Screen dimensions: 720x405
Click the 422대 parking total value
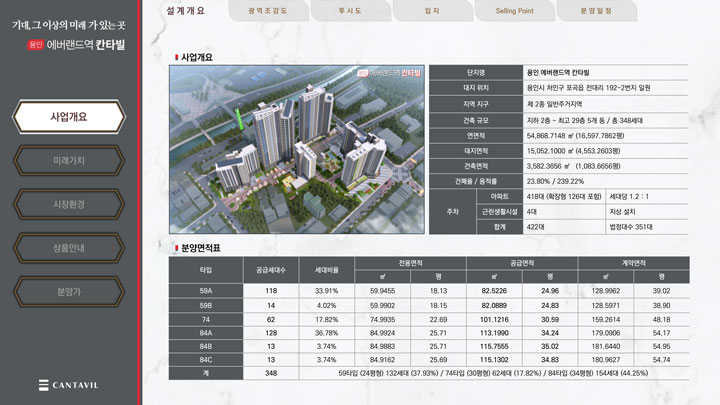(535, 227)
